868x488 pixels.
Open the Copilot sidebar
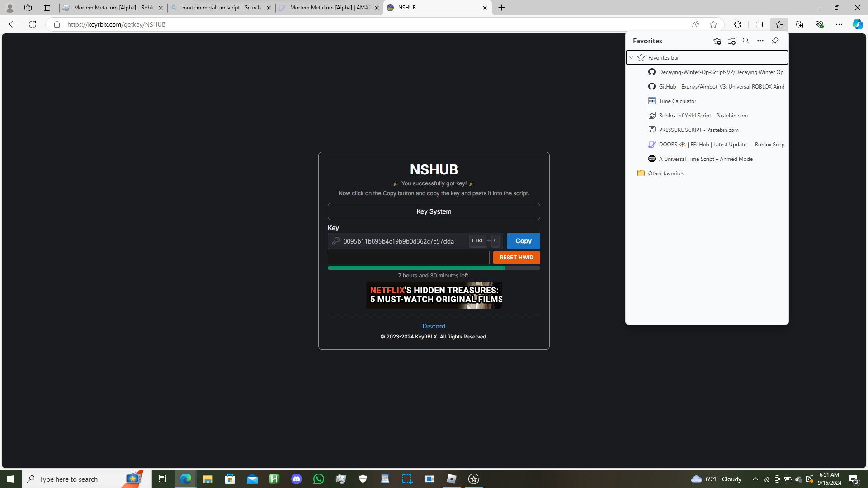[857, 24]
